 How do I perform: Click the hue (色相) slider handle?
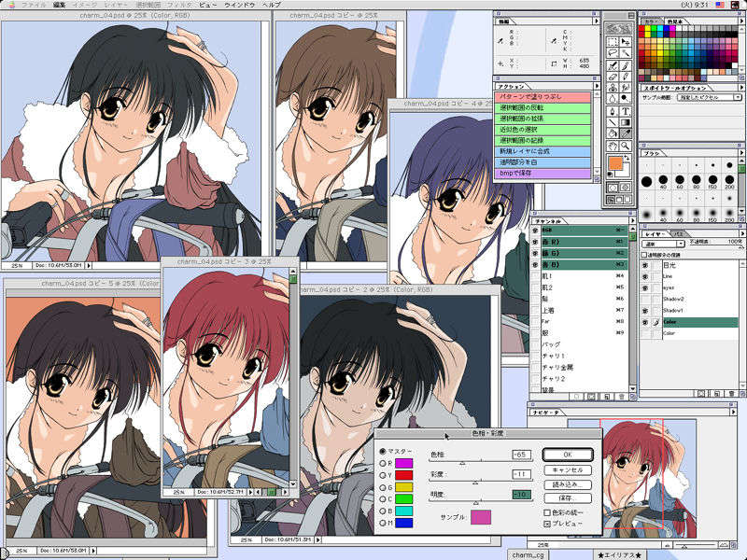462,463
